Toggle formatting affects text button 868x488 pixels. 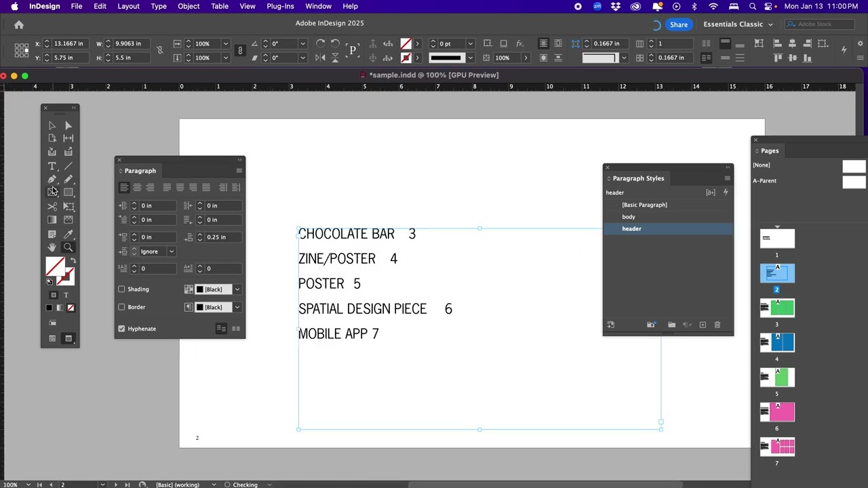(x=66, y=295)
